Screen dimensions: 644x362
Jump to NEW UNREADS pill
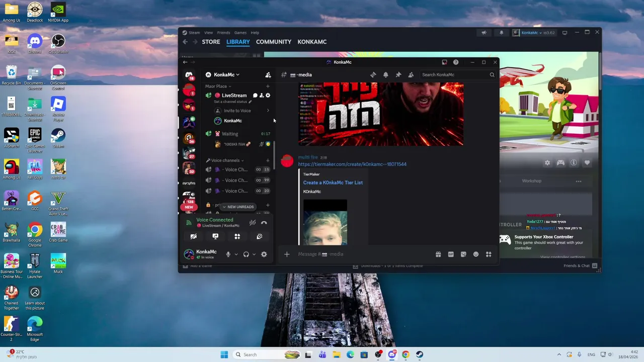pyautogui.click(x=237, y=207)
